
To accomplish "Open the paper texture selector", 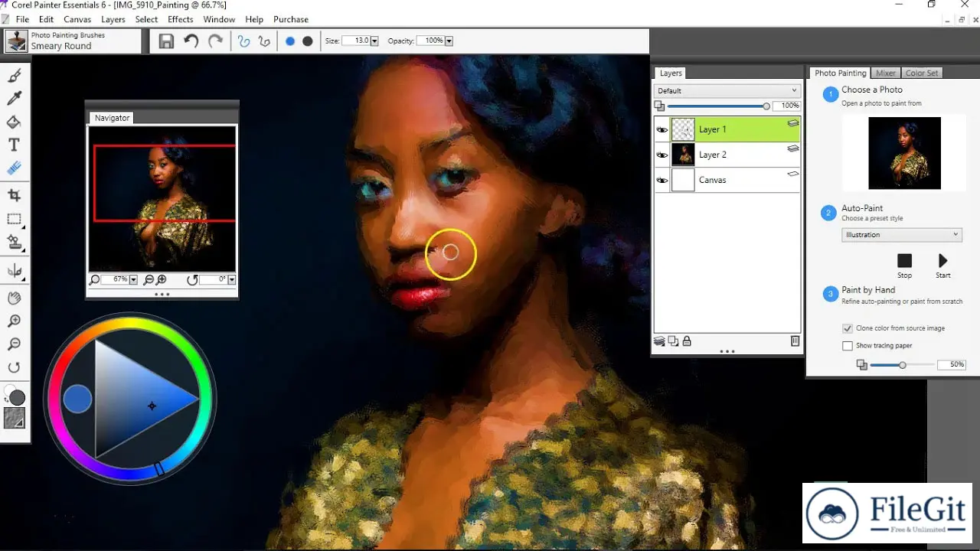I will 15,418.
